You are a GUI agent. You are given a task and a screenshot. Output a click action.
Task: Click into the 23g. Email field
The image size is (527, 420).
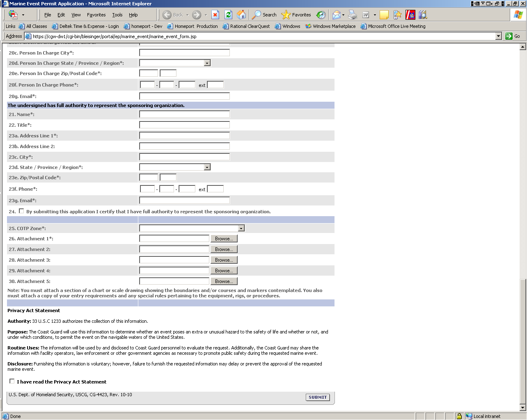pyautogui.click(x=185, y=201)
